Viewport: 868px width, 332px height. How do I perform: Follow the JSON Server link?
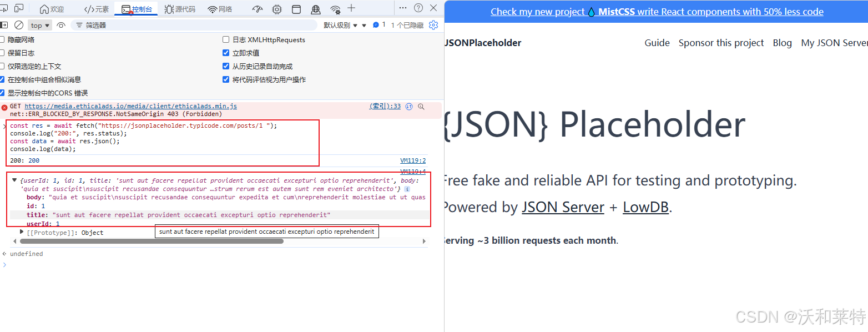(563, 207)
